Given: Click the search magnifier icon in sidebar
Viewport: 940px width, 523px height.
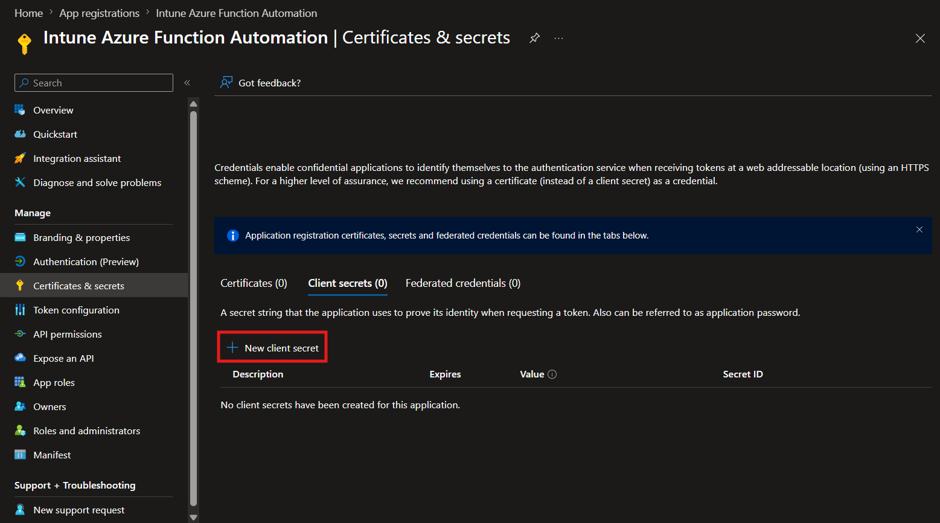Looking at the screenshot, I should click(24, 83).
